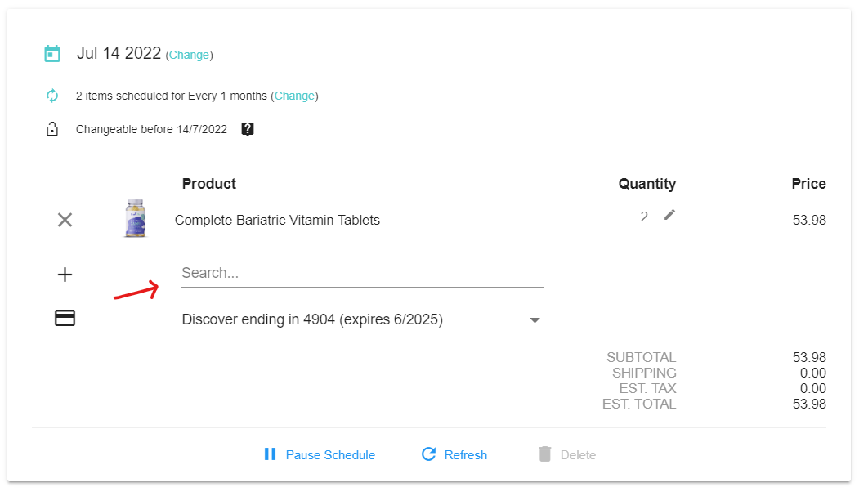The image size is (868, 496).
Task: Change the Every 1 months frequency
Action: click(x=294, y=96)
